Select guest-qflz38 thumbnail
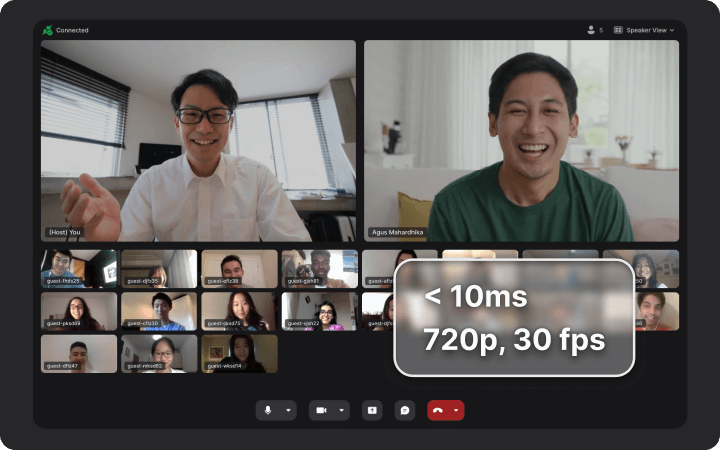 pyautogui.click(x=240, y=269)
